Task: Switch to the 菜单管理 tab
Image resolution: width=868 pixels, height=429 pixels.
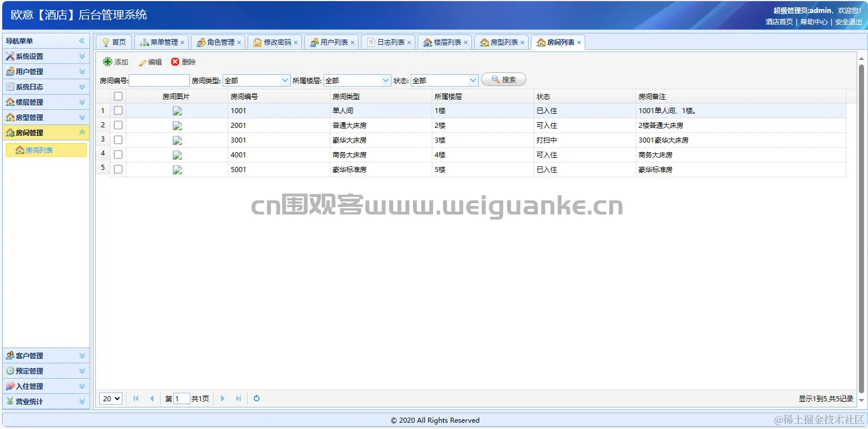Action: coord(161,42)
